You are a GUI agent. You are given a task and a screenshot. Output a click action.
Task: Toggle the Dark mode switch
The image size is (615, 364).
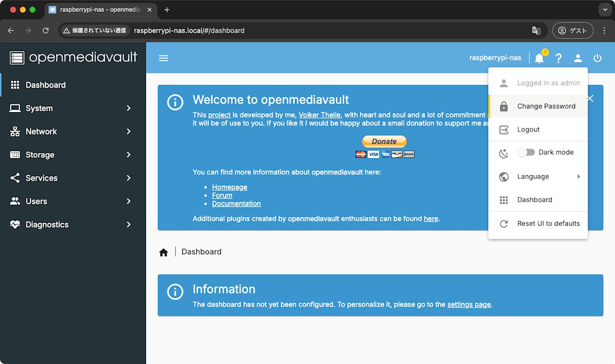coord(526,153)
